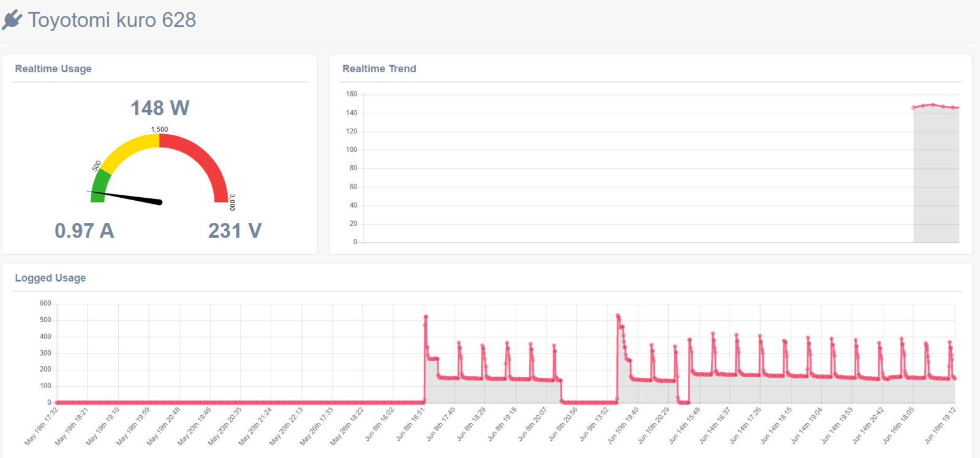Click the 120 tick on Realtime Trend axis
Image resolution: width=980 pixels, height=458 pixels.
352,131
